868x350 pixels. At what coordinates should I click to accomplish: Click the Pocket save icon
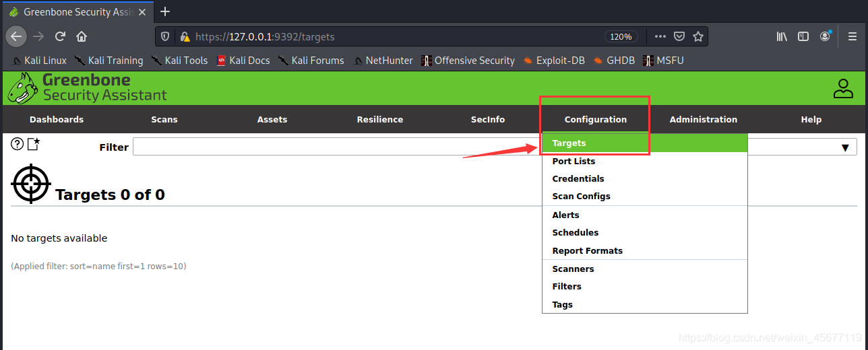tap(680, 36)
